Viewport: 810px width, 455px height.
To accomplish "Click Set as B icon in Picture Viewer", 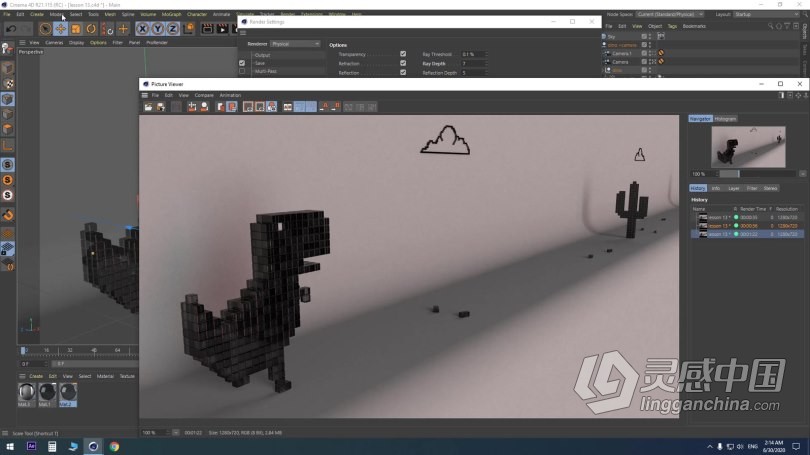I will point(336,107).
